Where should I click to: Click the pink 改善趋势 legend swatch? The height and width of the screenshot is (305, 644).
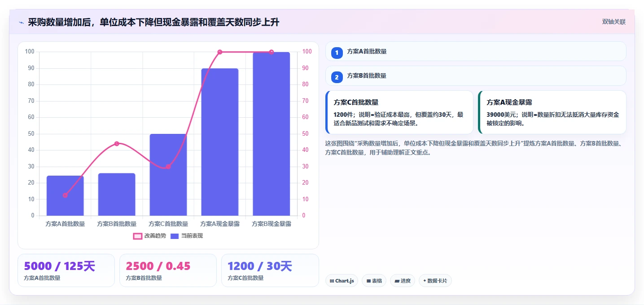pos(137,236)
